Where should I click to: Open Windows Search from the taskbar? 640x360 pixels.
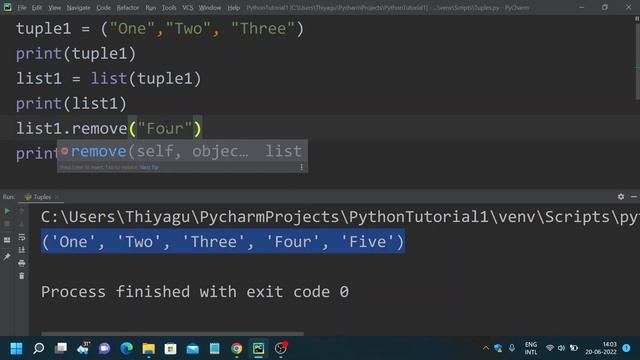click(x=39, y=349)
